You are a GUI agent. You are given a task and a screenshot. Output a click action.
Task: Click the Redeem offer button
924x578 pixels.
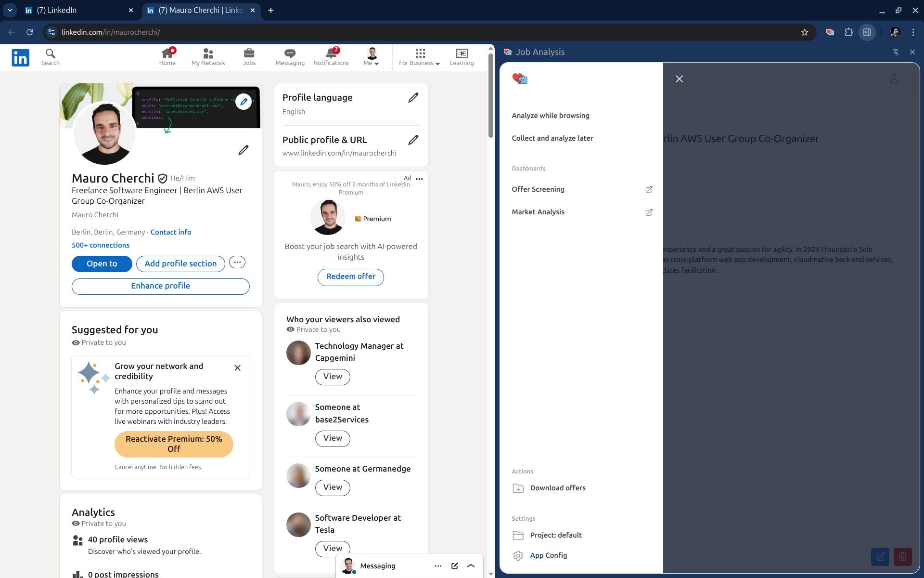point(351,276)
